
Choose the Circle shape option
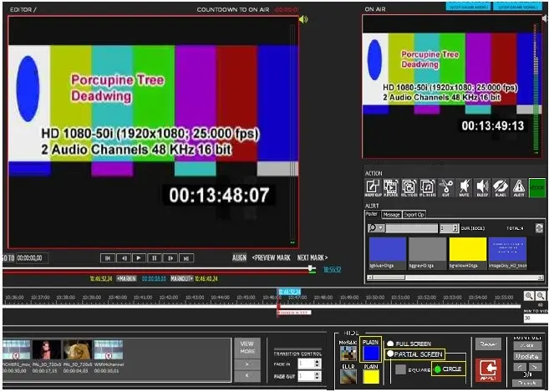click(x=436, y=369)
